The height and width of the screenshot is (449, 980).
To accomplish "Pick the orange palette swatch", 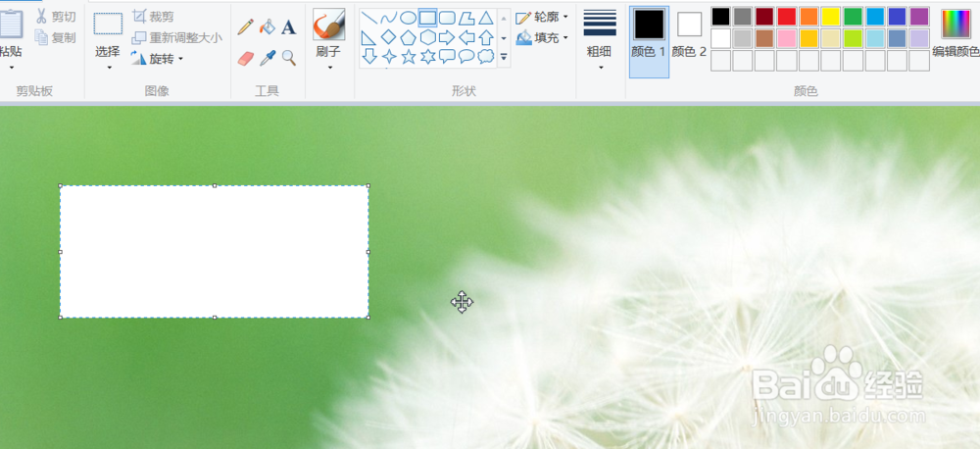I will [808, 17].
